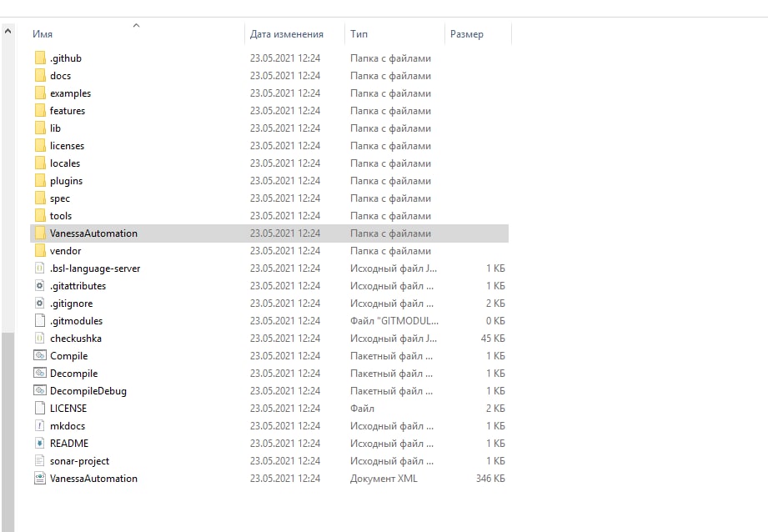The height and width of the screenshot is (532, 768).
Task: Select the locales folder name
Action: [x=65, y=163]
